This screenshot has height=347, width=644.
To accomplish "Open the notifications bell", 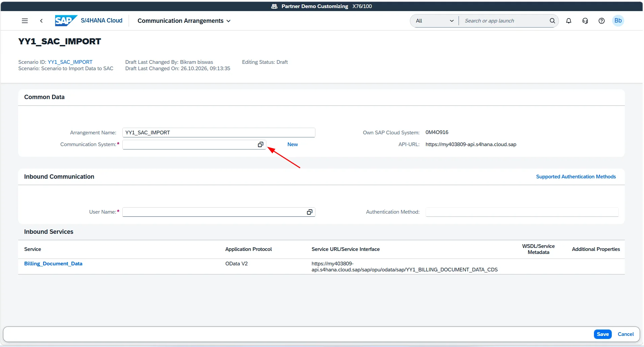I will pos(568,21).
